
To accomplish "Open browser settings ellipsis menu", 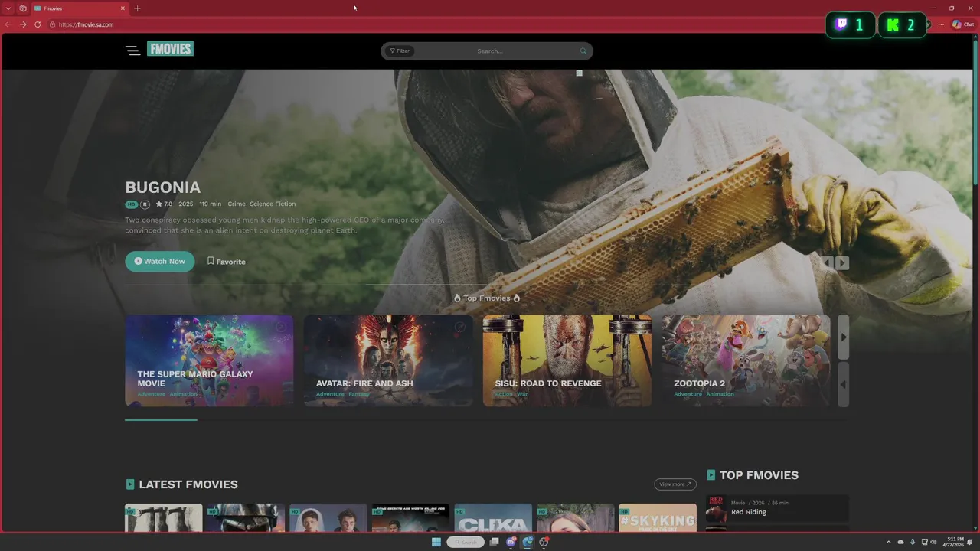I will (941, 24).
